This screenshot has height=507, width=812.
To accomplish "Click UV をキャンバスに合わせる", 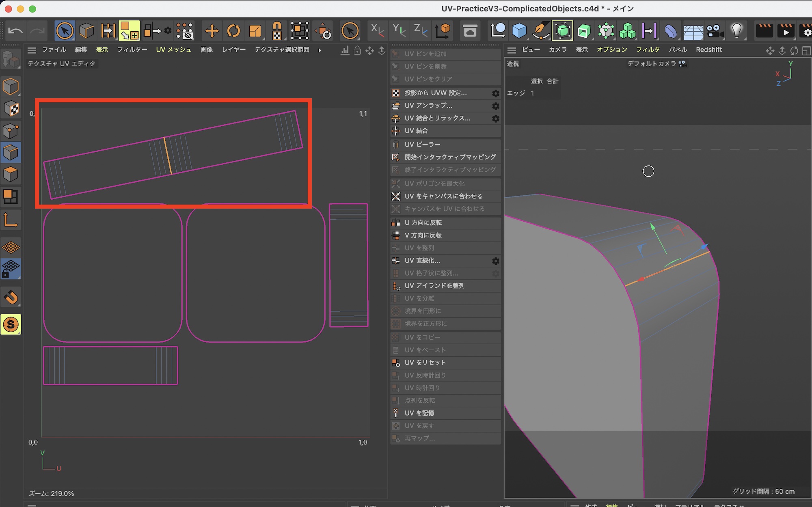I will click(443, 196).
